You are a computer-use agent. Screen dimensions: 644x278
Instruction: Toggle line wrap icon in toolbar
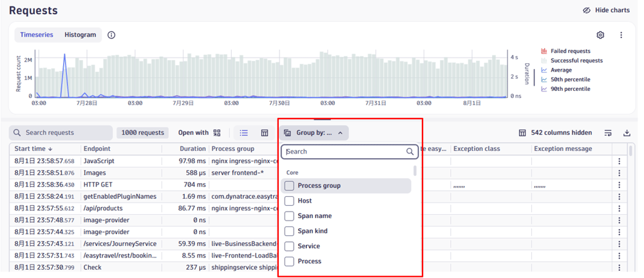tap(608, 133)
